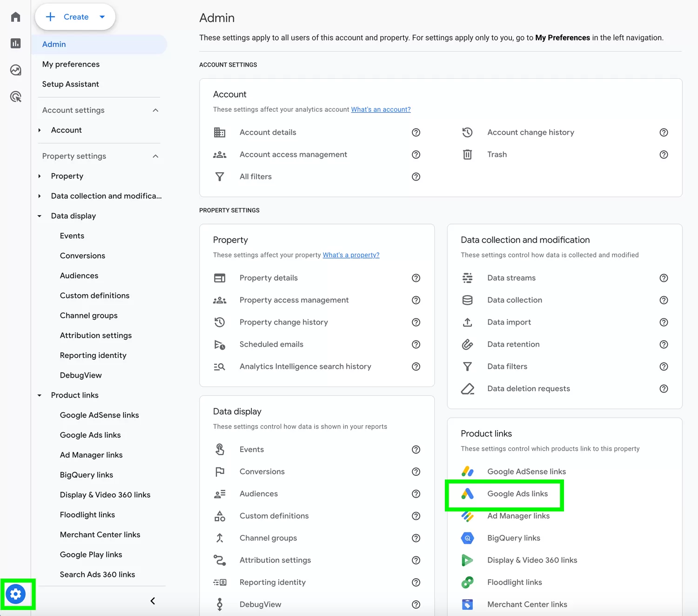Screen dimensions: 698x616
Task: Open the "What's a property?" link
Action: [351, 255]
